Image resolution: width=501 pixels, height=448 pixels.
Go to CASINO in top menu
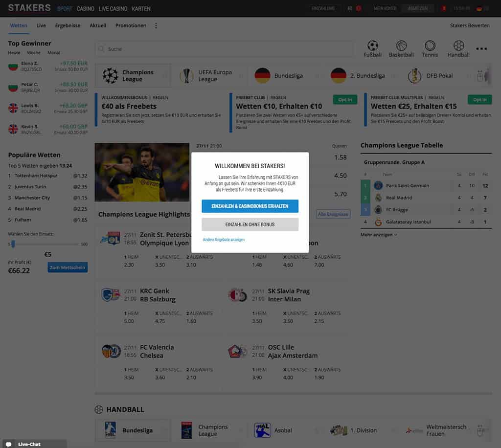coord(85,9)
